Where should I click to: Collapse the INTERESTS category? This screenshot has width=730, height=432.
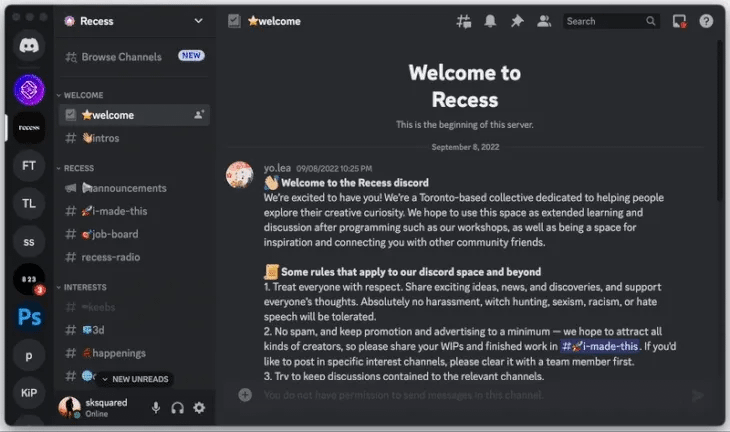(x=82, y=287)
